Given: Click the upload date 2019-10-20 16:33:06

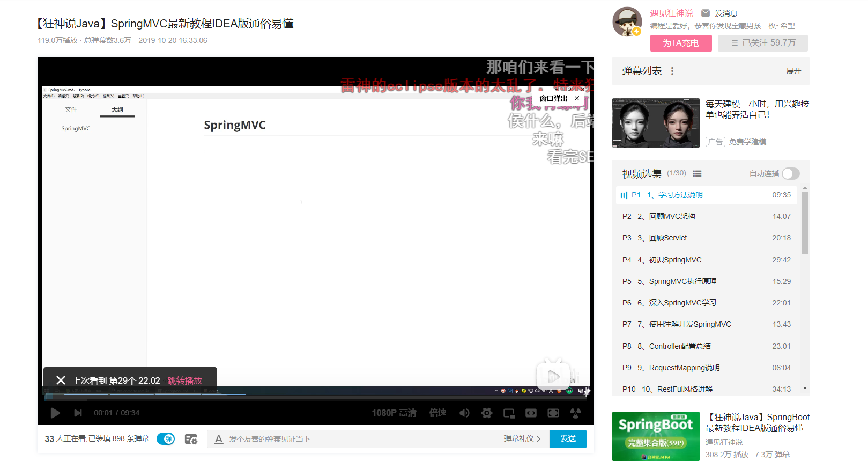Looking at the screenshot, I should pyautogui.click(x=173, y=40).
